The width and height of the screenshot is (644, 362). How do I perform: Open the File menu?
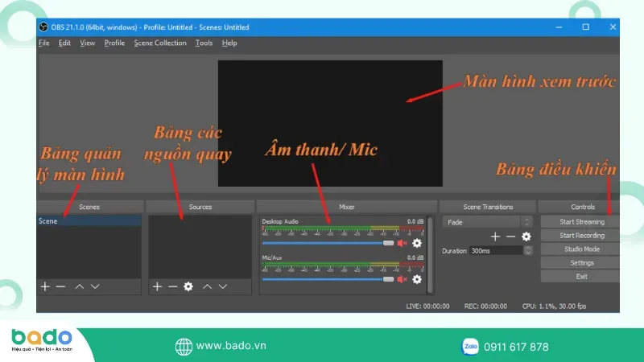coord(44,43)
